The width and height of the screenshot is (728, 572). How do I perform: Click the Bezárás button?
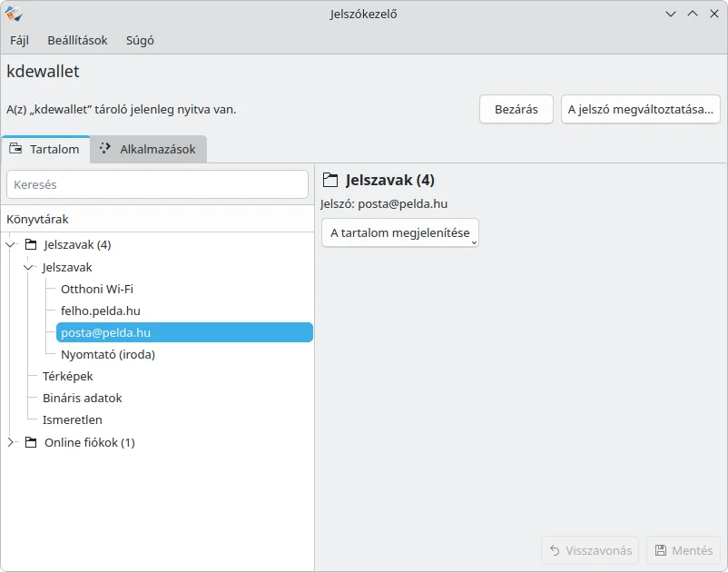pos(516,110)
